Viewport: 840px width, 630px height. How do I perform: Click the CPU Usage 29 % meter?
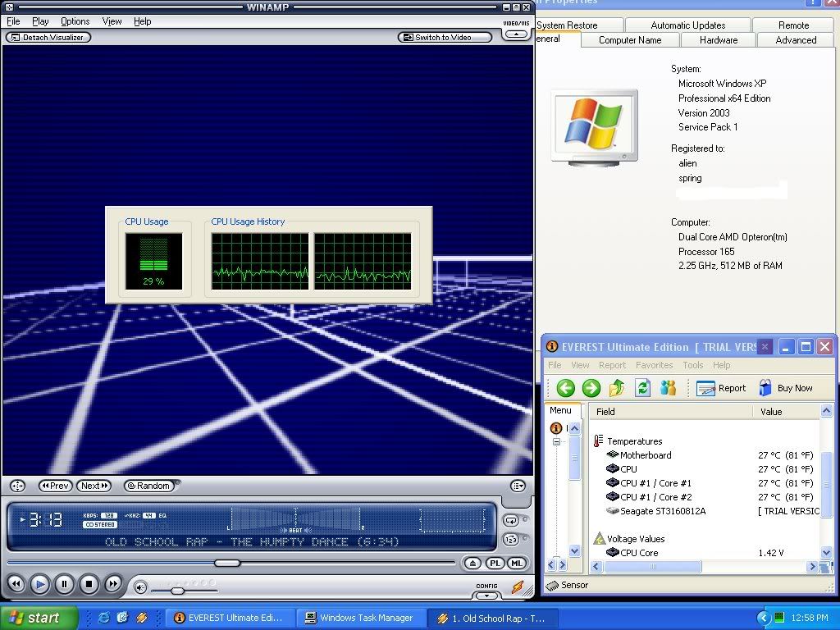point(153,262)
